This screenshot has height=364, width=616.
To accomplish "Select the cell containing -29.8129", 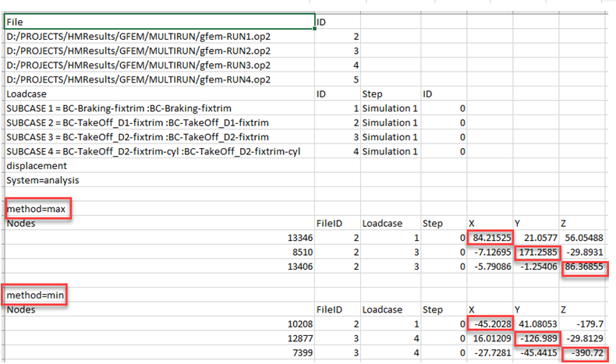I will [x=582, y=338].
